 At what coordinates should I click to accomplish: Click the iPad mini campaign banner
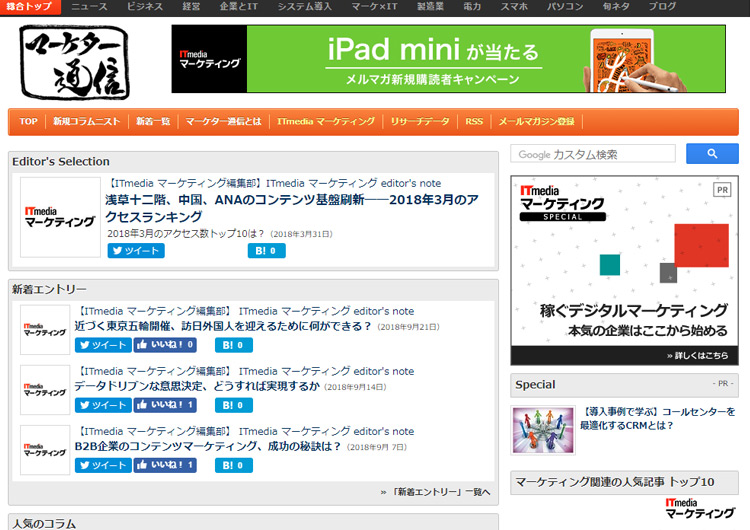pyautogui.click(x=449, y=59)
